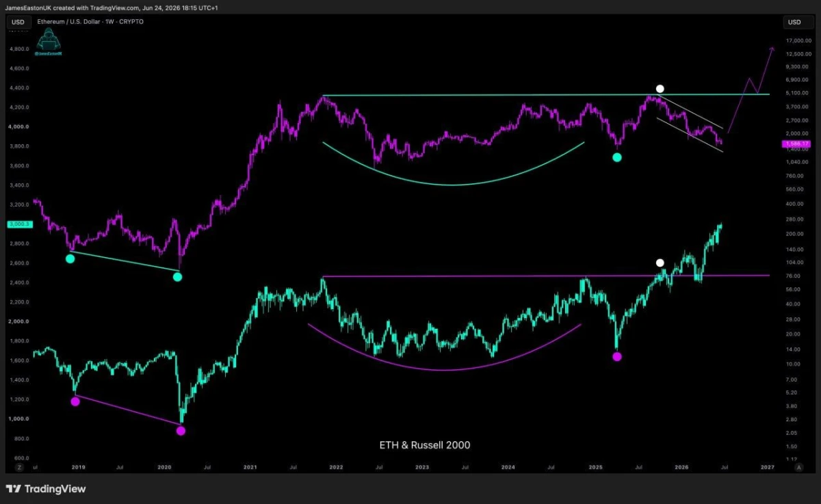The height and width of the screenshot is (504, 821).
Task: Click the 6,900.00 price scale label
Action: coord(796,80)
